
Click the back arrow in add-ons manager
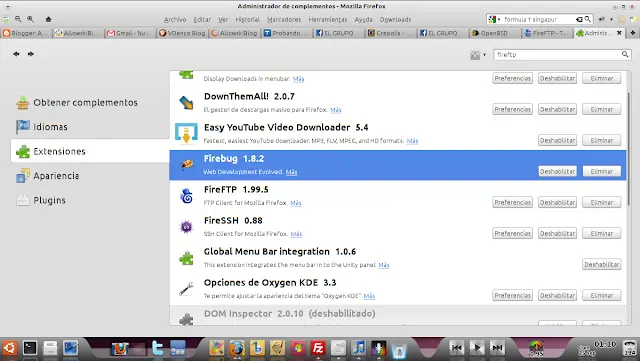16,54
